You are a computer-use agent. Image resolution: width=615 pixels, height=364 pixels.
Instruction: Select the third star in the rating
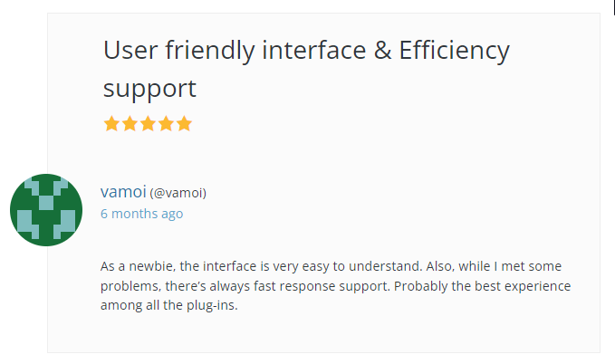tap(149, 123)
